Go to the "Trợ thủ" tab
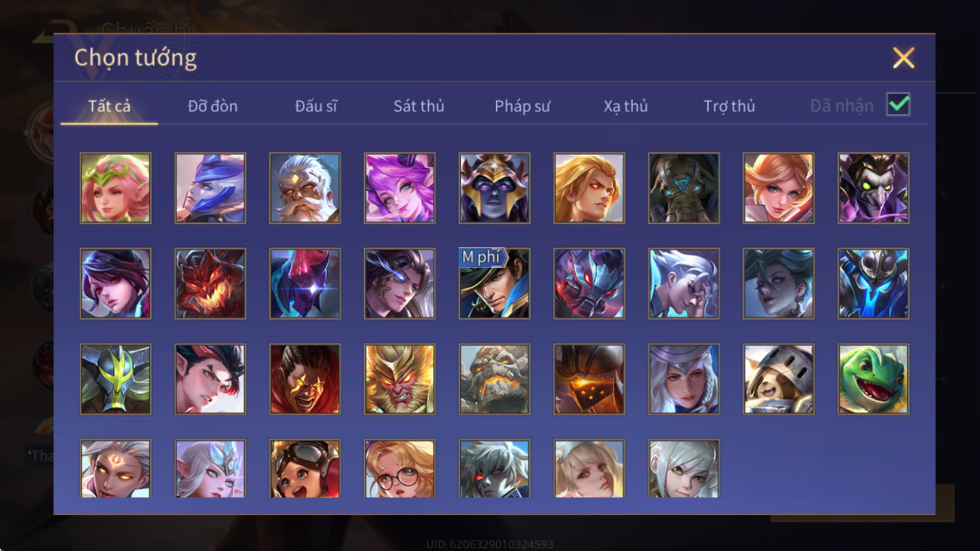 [x=729, y=106]
